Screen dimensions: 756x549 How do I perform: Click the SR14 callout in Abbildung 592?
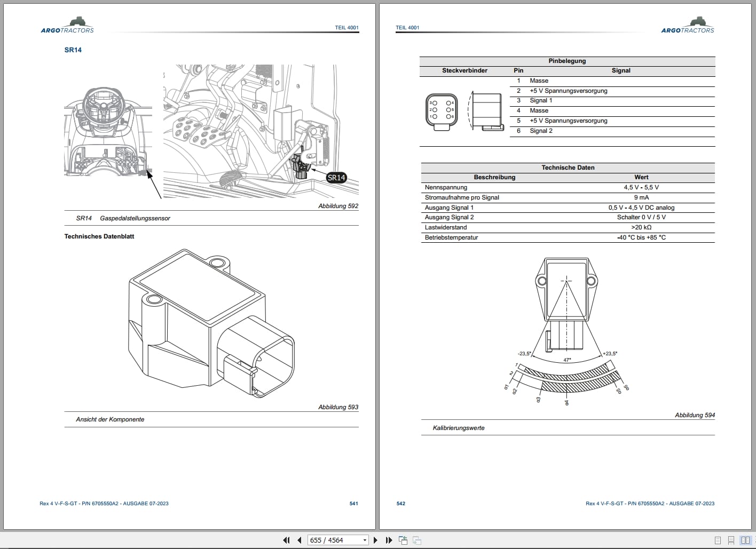pyautogui.click(x=336, y=178)
